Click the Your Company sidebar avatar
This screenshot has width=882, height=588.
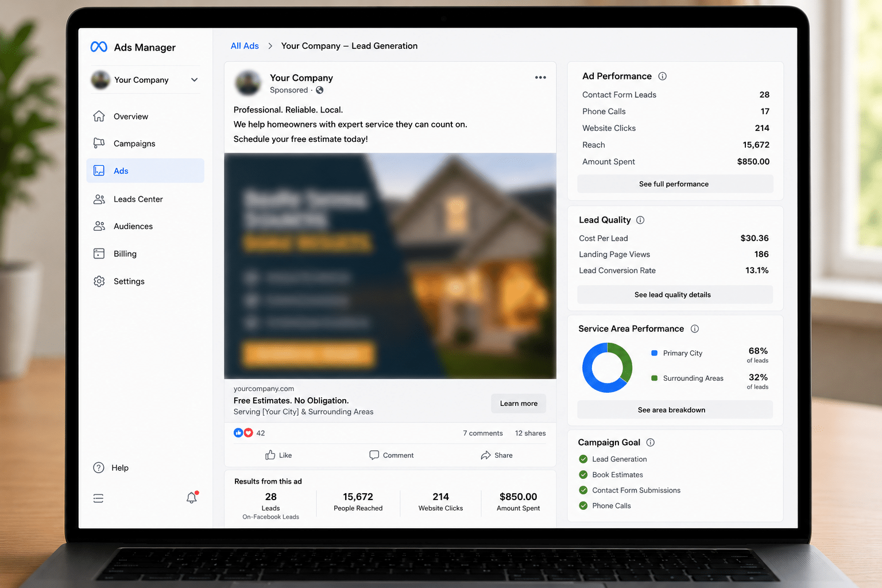tap(100, 80)
